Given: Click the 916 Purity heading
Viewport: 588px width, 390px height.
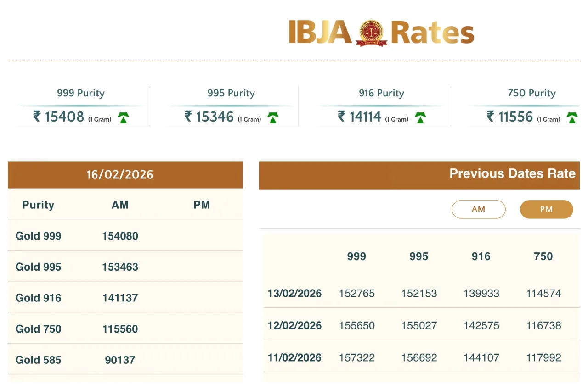Looking at the screenshot, I should [x=381, y=93].
